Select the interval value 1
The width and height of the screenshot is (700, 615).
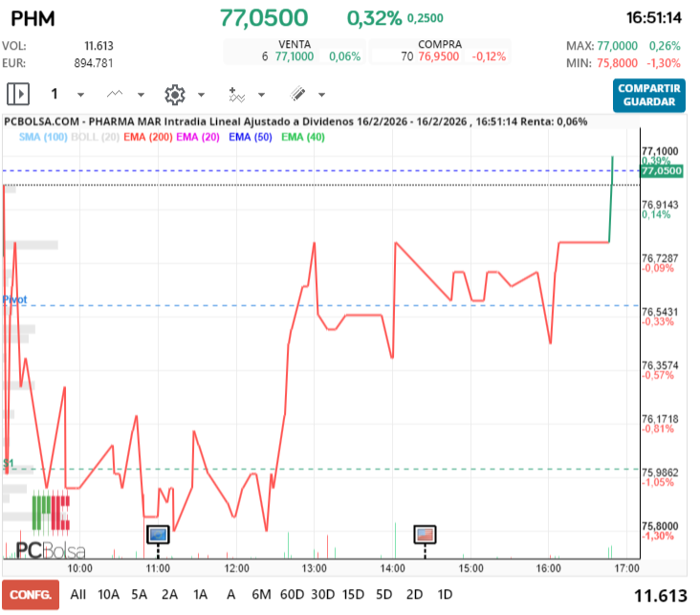[x=55, y=94]
